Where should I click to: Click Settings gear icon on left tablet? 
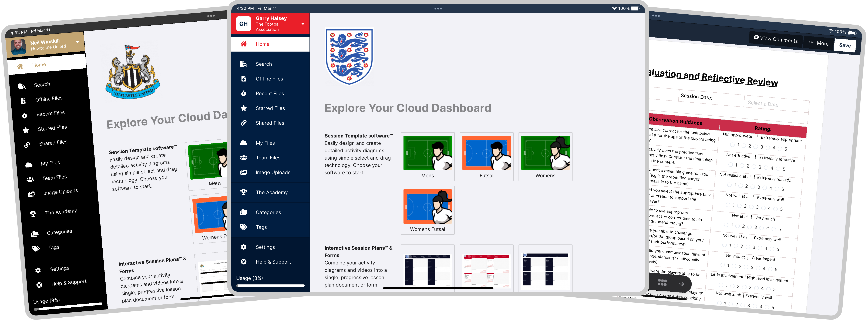point(38,270)
